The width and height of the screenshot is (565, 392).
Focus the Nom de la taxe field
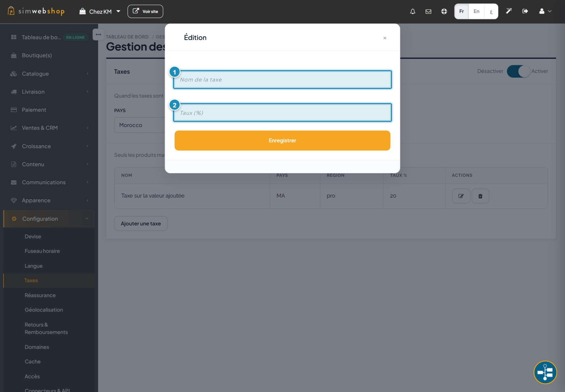282,80
